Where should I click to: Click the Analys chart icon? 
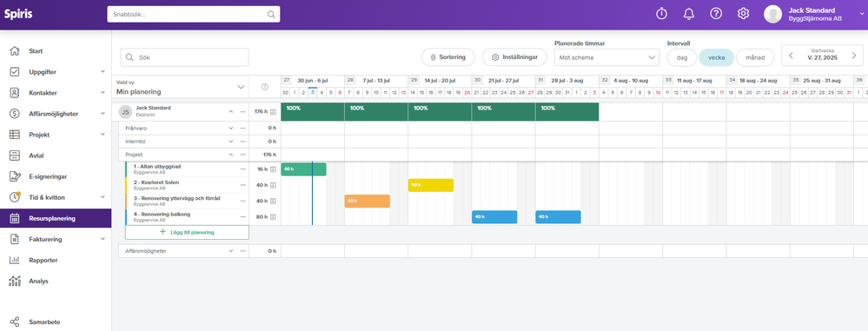point(15,281)
